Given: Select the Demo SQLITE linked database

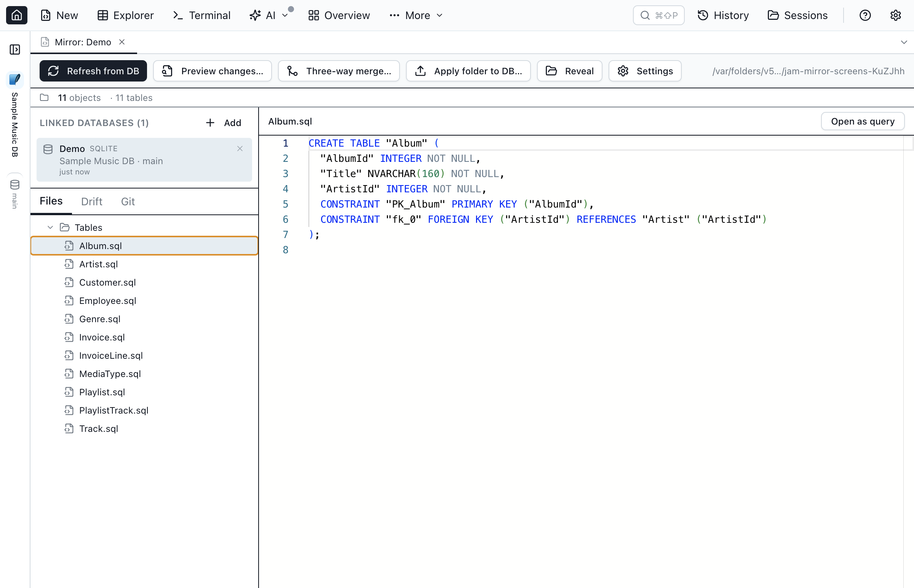Looking at the screenshot, I should point(144,160).
